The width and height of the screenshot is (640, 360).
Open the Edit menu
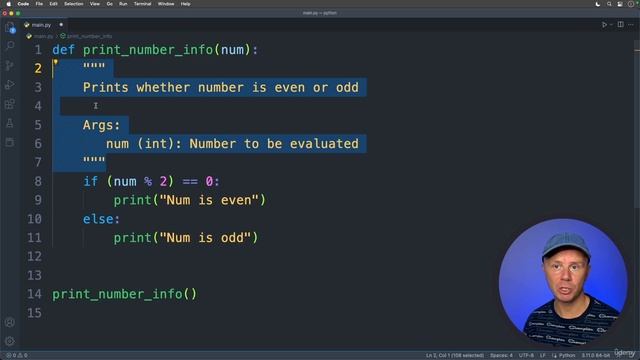[x=53, y=4]
